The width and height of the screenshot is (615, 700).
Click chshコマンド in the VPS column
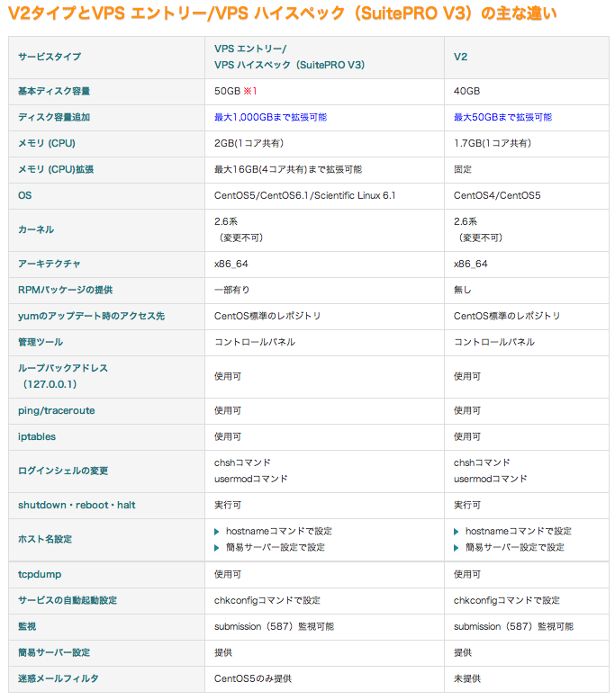coord(242,463)
